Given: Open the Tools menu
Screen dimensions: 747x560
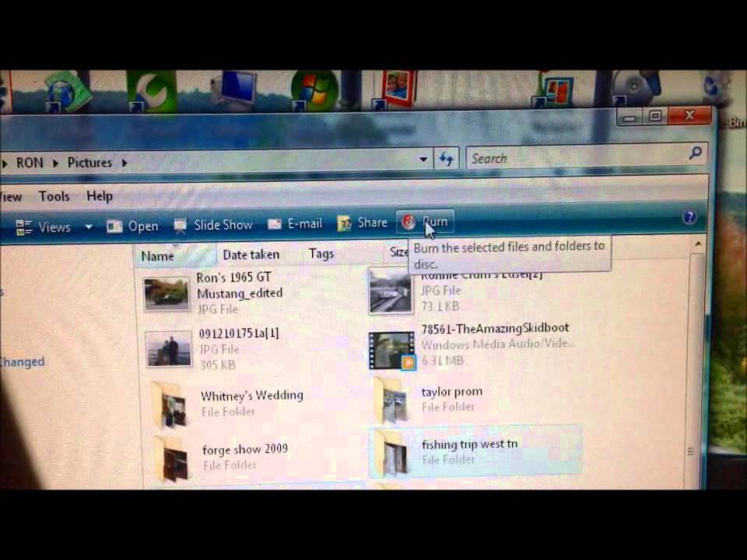Looking at the screenshot, I should (54, 196).
